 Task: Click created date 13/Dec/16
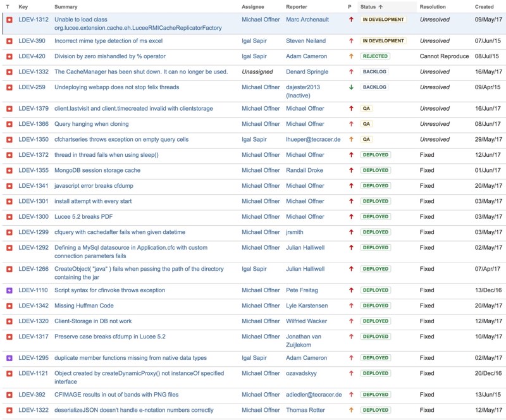pos(488,290)
